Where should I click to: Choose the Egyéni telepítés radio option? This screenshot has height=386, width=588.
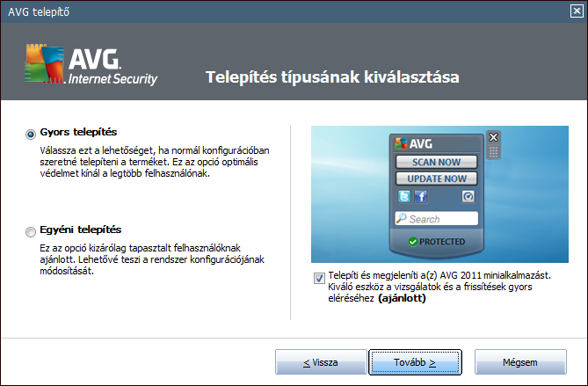tap(31, 232)
